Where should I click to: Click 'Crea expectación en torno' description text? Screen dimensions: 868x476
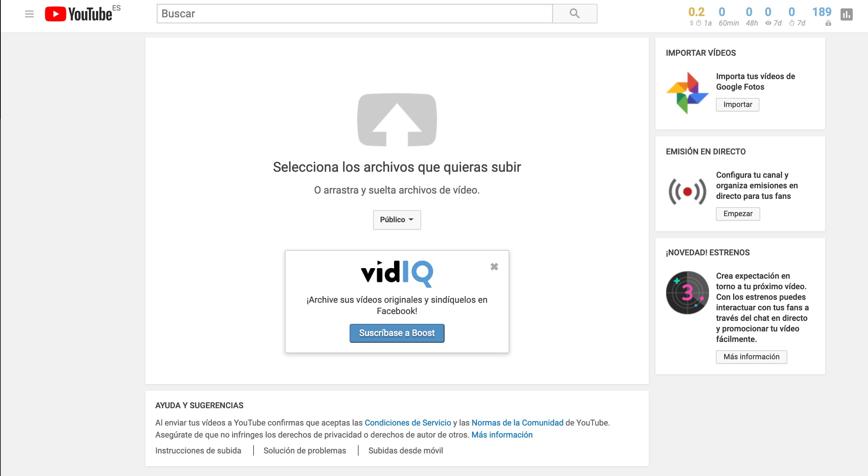(762, 307)
